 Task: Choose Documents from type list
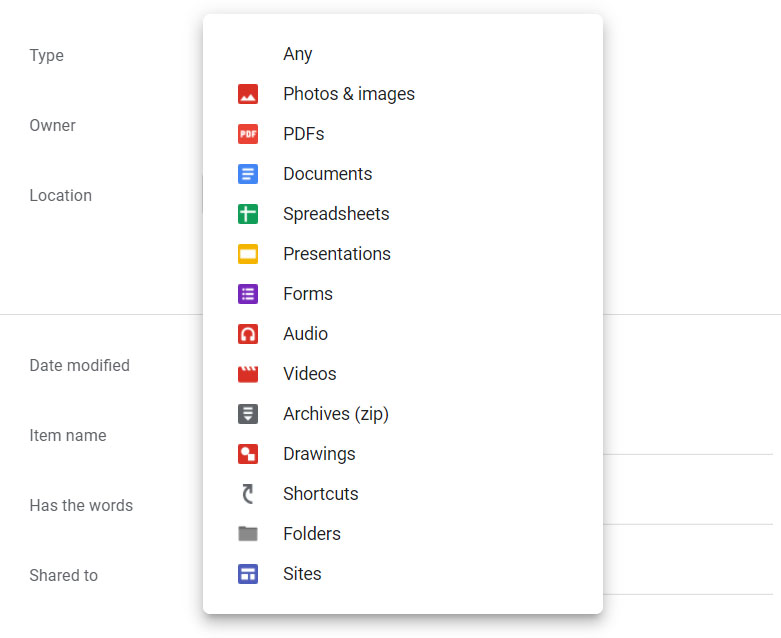[327, 174]
